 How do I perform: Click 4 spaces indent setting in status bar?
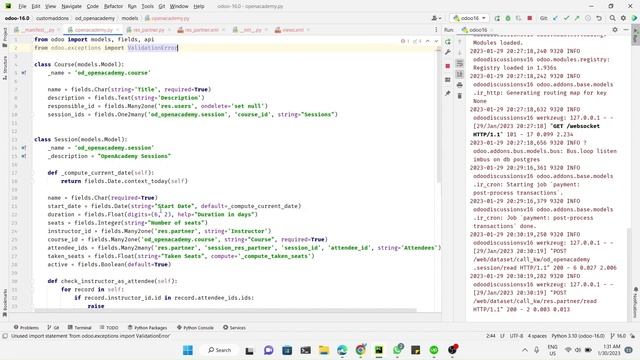tap(537, 336)
